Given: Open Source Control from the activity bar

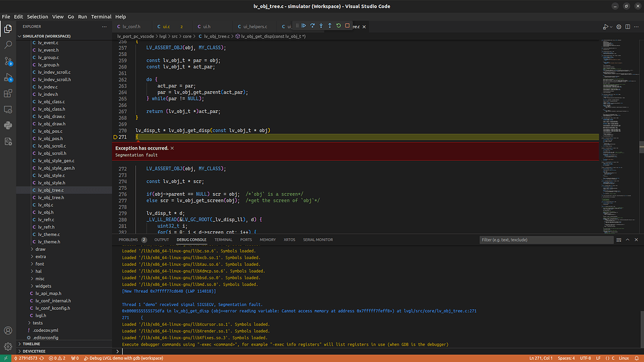Looking at the screenshot, I should 8,60.
